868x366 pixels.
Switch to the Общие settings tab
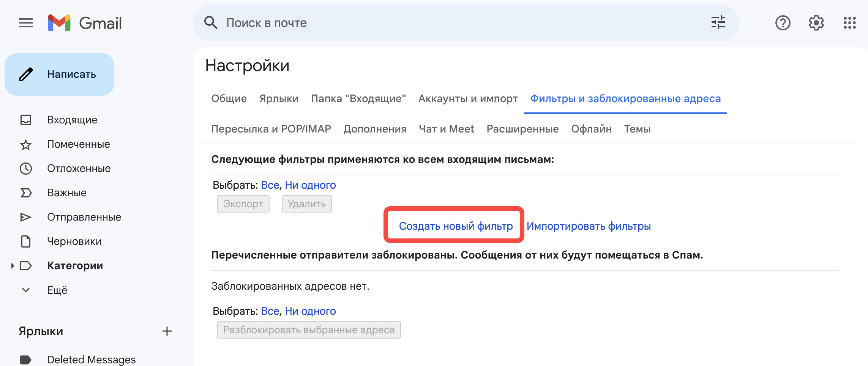[x=229, y=99]
